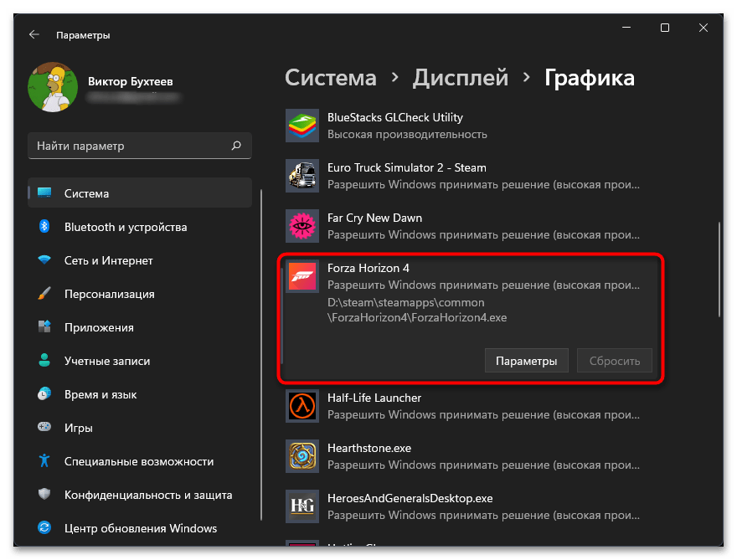Close the Параметры window
737x560 pixels.
(703, 28)
